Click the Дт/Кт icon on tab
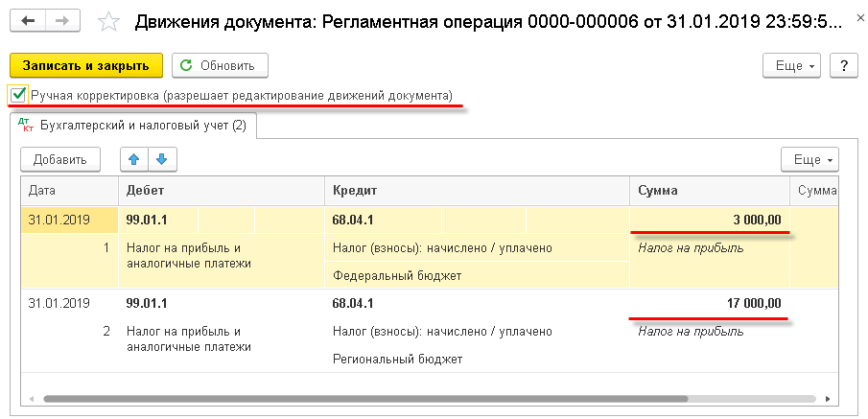Image resolution: width=868 pixels, height=419 pixels. [x=26, y=126]
